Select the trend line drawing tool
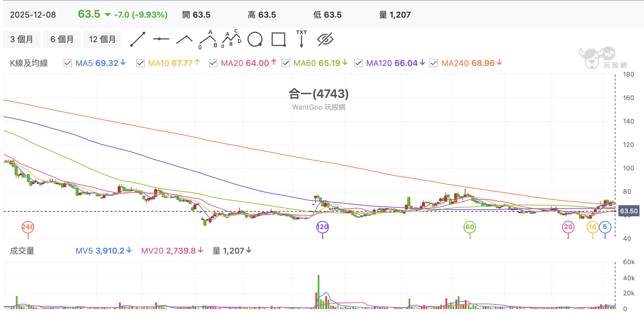Image resolution: width=644 pixels, height=313 pixels. click(138, 39)
